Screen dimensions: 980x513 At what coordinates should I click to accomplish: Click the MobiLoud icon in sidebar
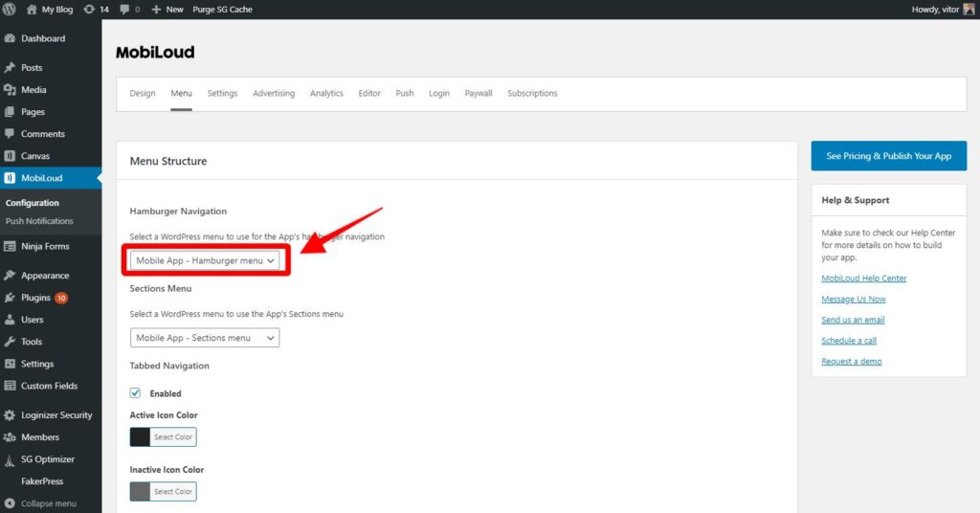(x=10, y=178)
